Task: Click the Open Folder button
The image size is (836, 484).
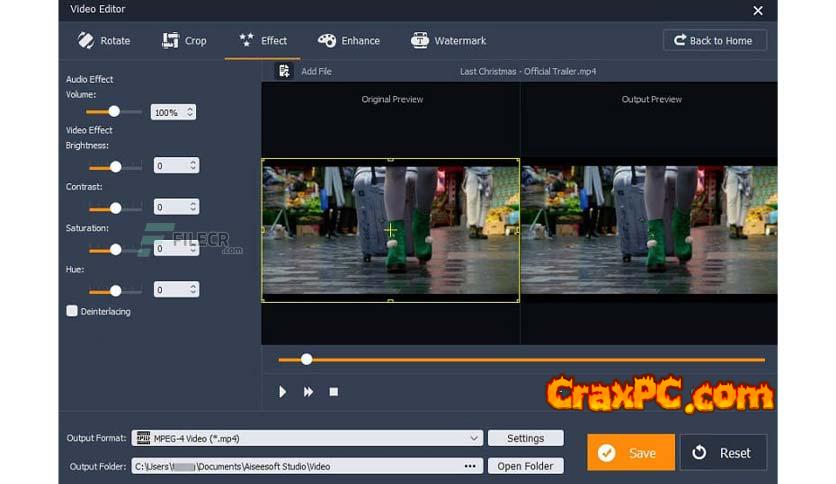Action: (x=525, y=466)
